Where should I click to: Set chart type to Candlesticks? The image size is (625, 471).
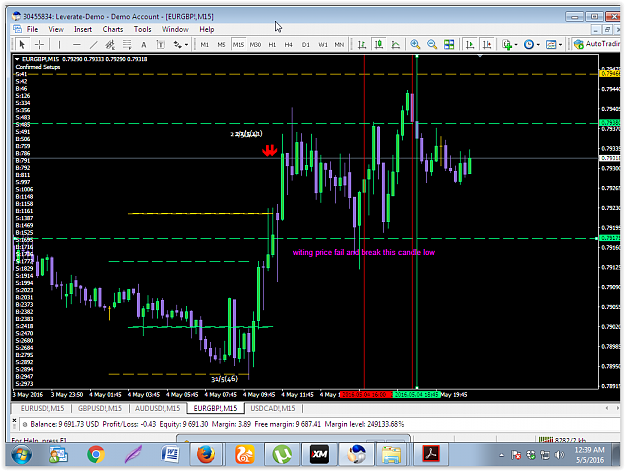pos(379,45)
